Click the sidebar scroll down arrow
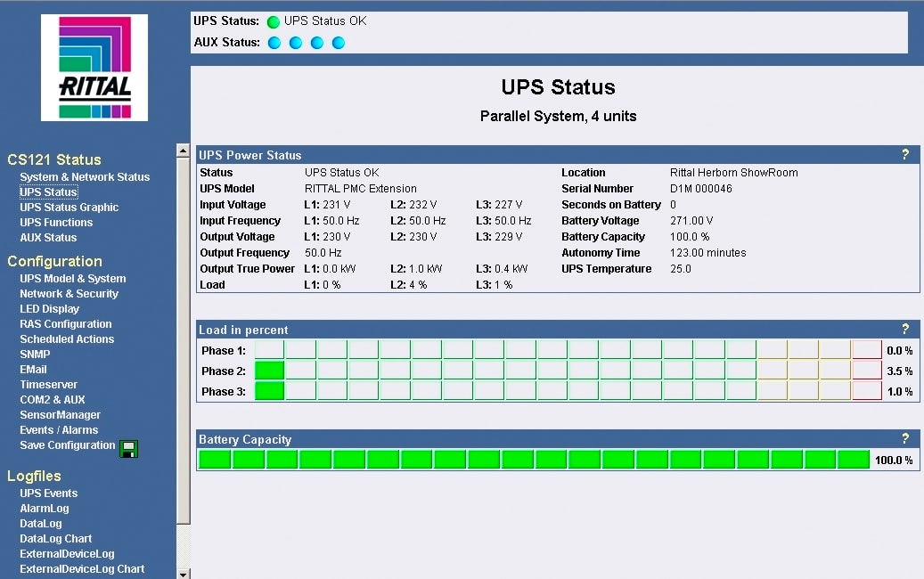Screen dimensions: 924x579 click(x=184, y=574)
